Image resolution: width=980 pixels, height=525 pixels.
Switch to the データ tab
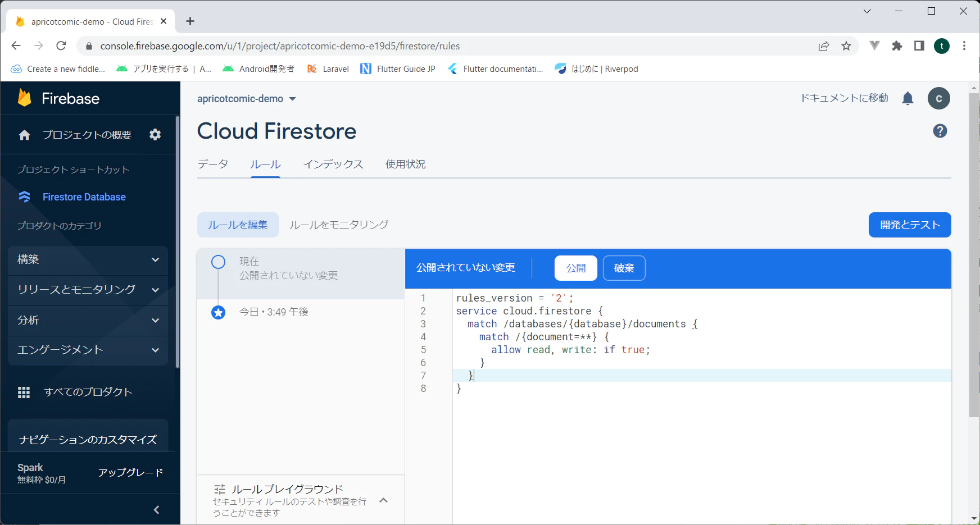[213, 164]
